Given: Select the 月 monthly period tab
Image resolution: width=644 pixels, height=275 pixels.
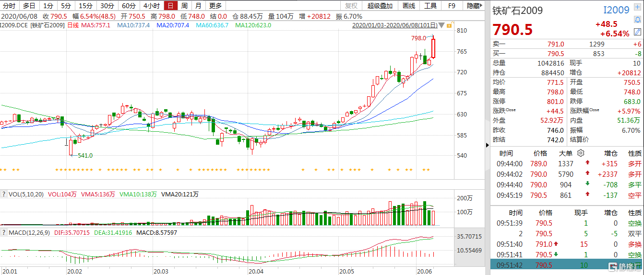Looking at the screenshot, I should point(198,6).
